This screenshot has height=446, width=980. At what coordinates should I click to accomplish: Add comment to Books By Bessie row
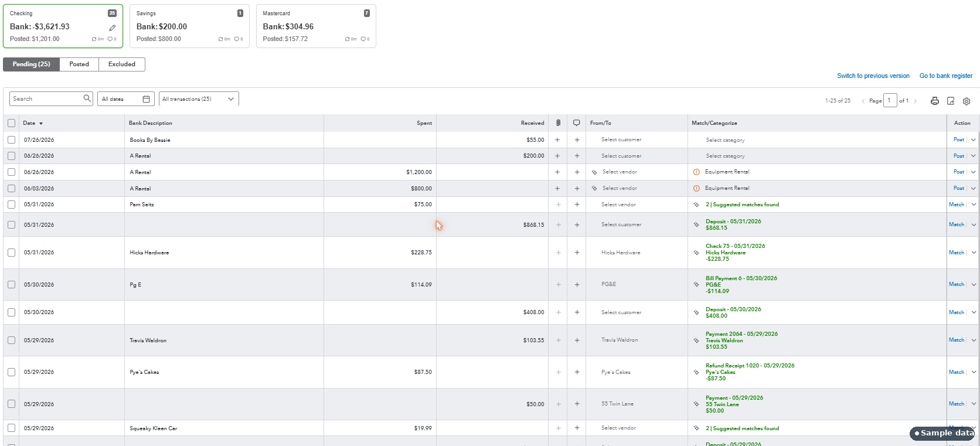[577, 140]
